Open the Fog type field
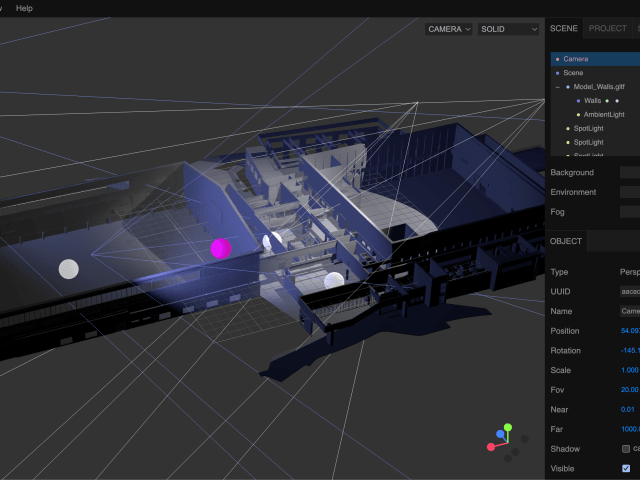This screenshot has width=640, height=480. click(630, 211)
